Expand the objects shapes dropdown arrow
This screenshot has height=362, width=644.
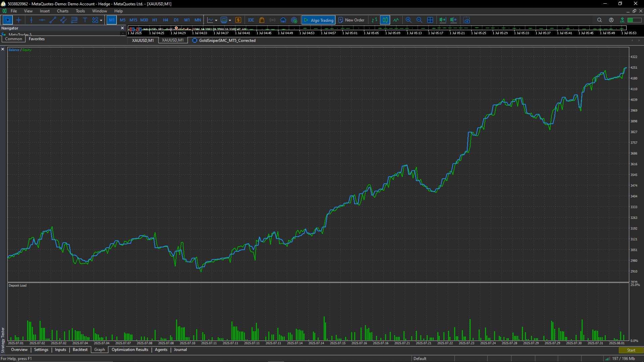101,20
